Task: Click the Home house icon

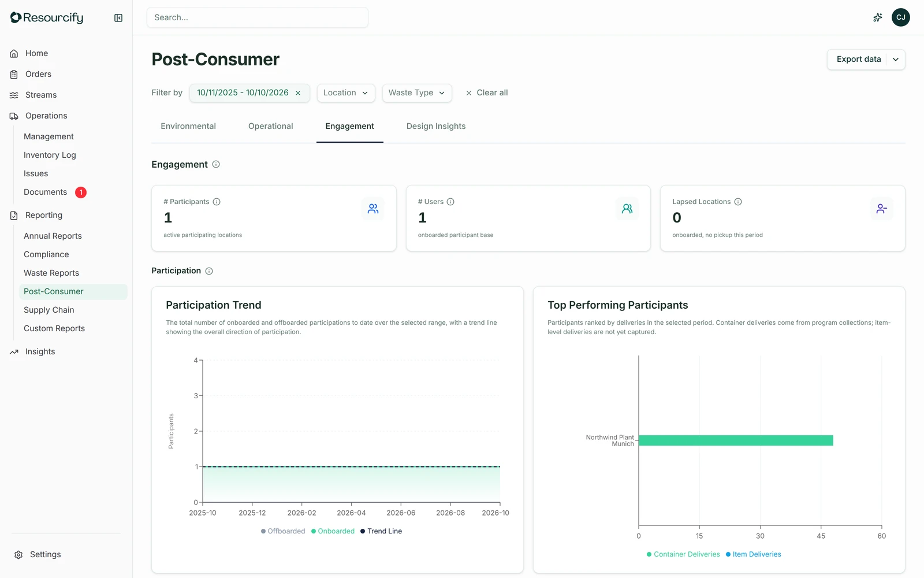Action: tap(14, 53)
